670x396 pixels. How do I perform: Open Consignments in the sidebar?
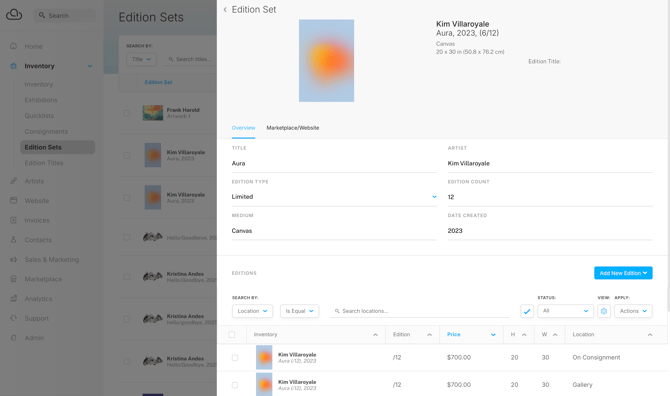click(46, 132)
